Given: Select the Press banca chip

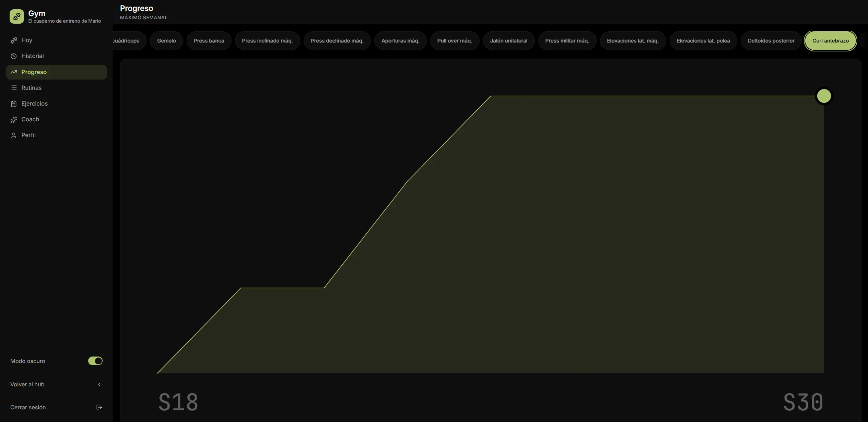Looking at the screenshot, I should pos(209,41).
